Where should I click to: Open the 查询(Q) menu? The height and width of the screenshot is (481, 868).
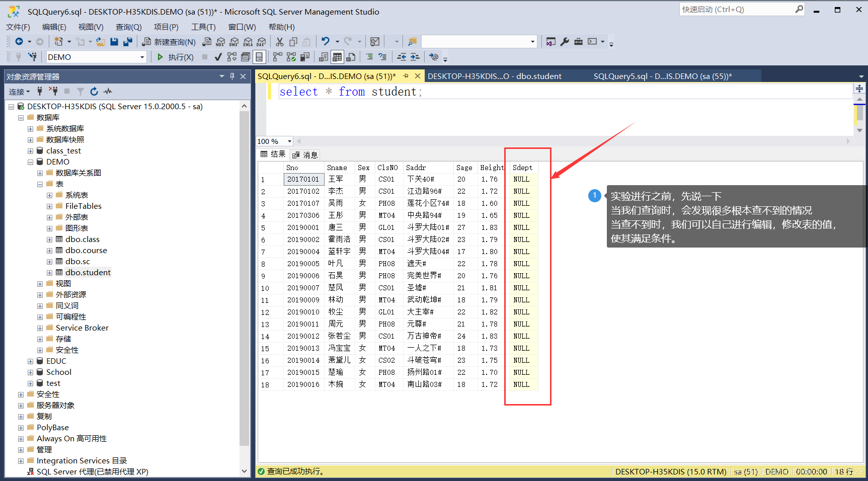(128, 27)
